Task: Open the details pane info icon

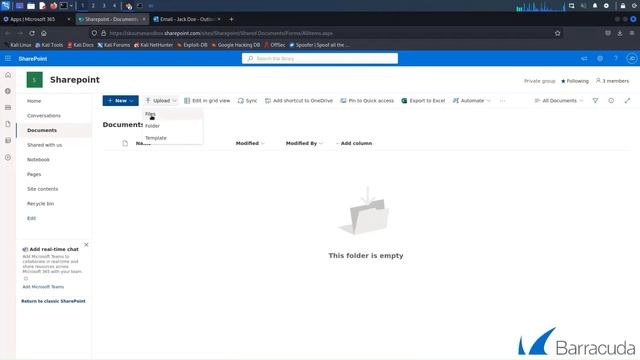Action: pyautogui.click(x=611, y=100)
